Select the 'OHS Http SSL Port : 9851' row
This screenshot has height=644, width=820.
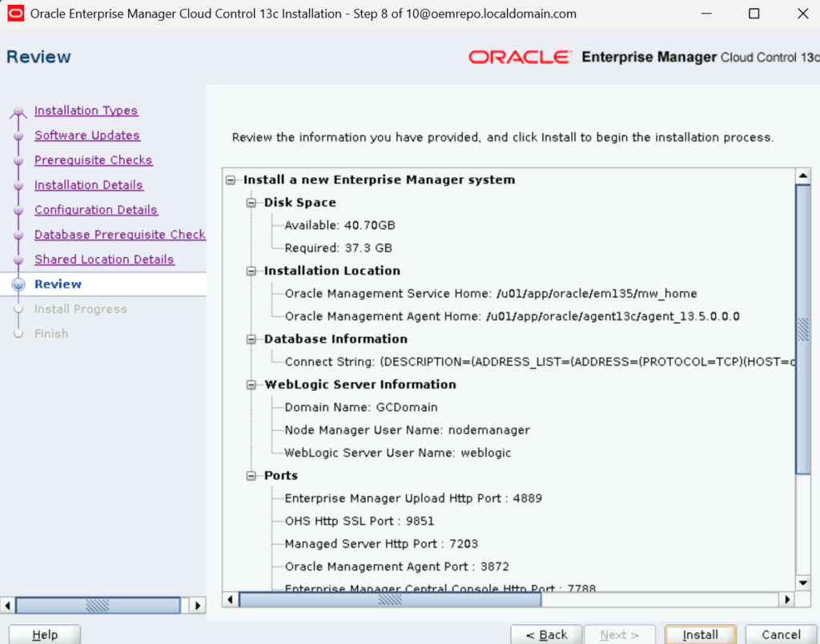click(360, 521)
